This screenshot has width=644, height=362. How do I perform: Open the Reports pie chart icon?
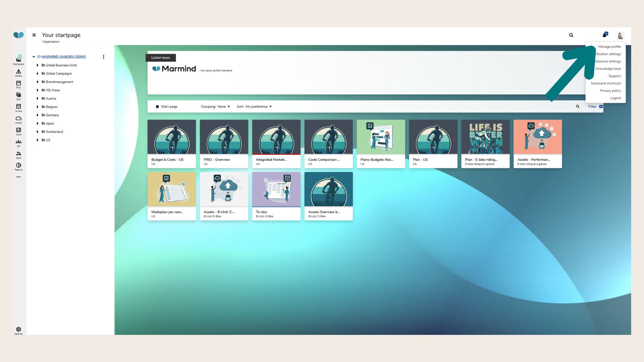click(18, 165)
